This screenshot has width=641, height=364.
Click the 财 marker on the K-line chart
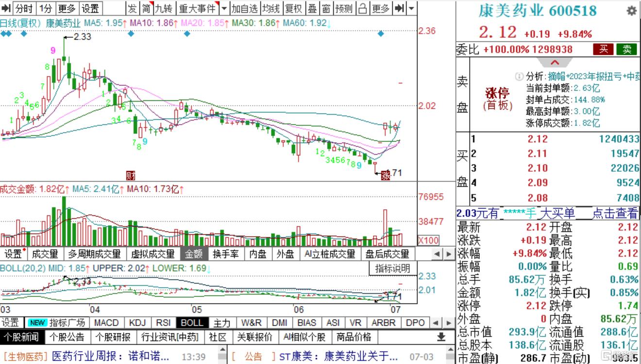130,175
